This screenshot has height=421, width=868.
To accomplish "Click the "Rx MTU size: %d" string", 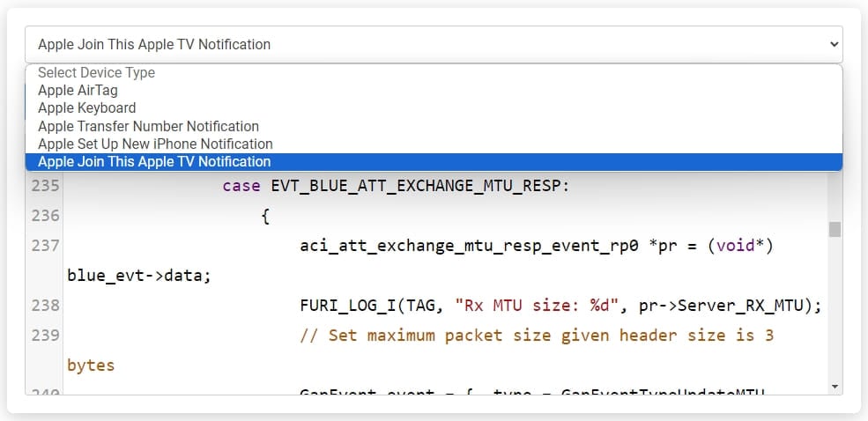I will 536,306.
